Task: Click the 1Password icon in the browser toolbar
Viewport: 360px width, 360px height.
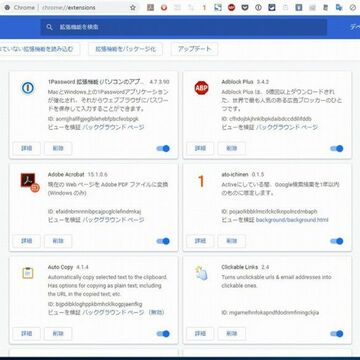Action: (258, 7)
